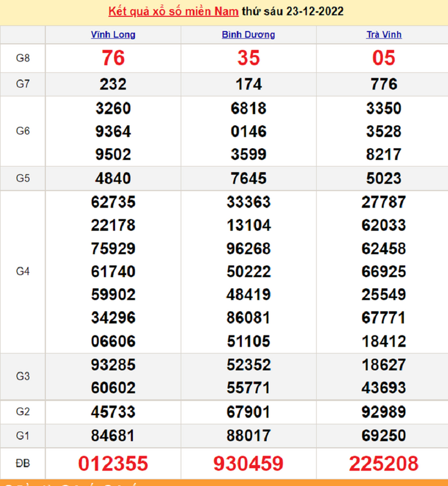
Task: Select the G6 row label
Action: click(x=23, y=131)
